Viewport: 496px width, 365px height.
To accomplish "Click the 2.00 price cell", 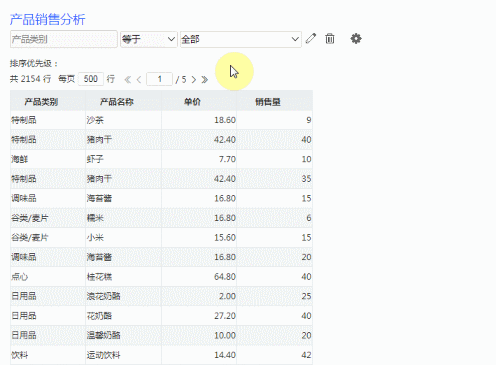I will tap(199, 296).
